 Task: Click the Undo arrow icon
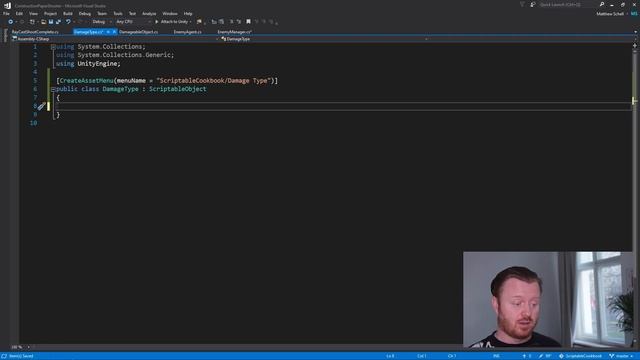pyautogui.click(x=68, y=22)
